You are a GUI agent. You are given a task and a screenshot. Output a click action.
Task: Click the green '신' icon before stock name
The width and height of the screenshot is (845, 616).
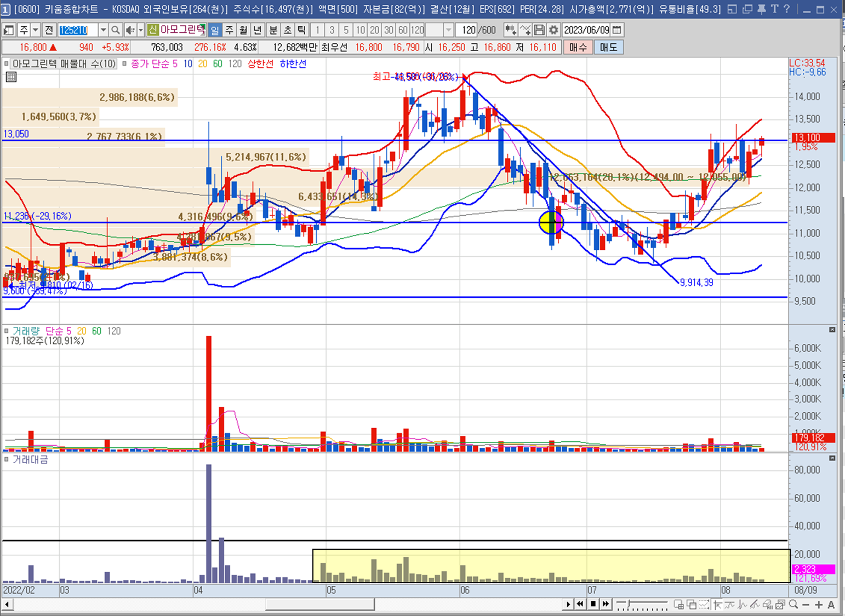[153, 30]
